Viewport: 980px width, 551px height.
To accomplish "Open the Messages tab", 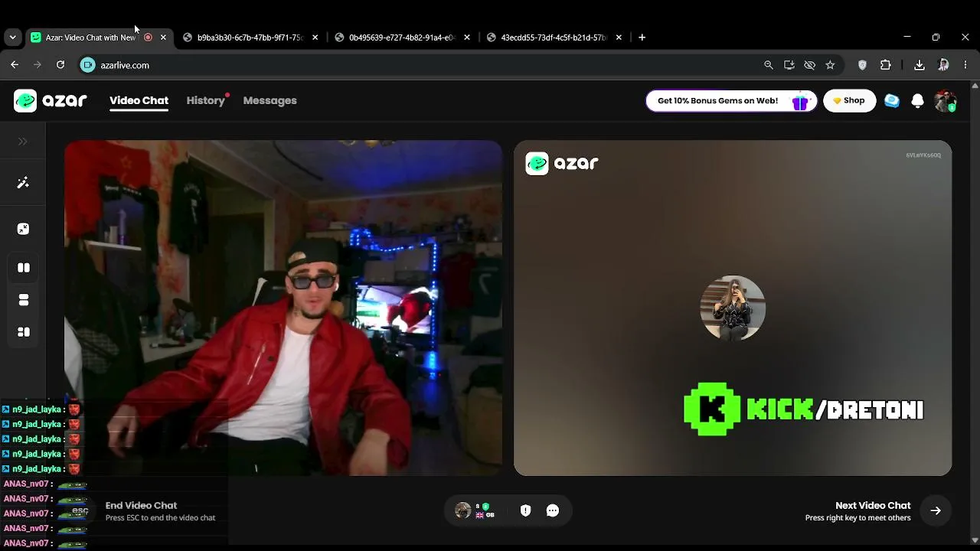I will pyautogui.click(x=269, y=100).
